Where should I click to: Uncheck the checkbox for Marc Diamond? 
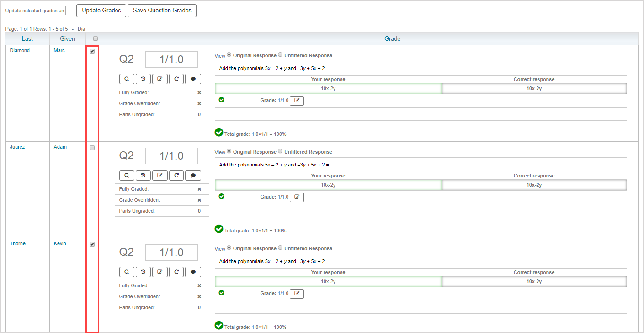(x=92, y=52)
